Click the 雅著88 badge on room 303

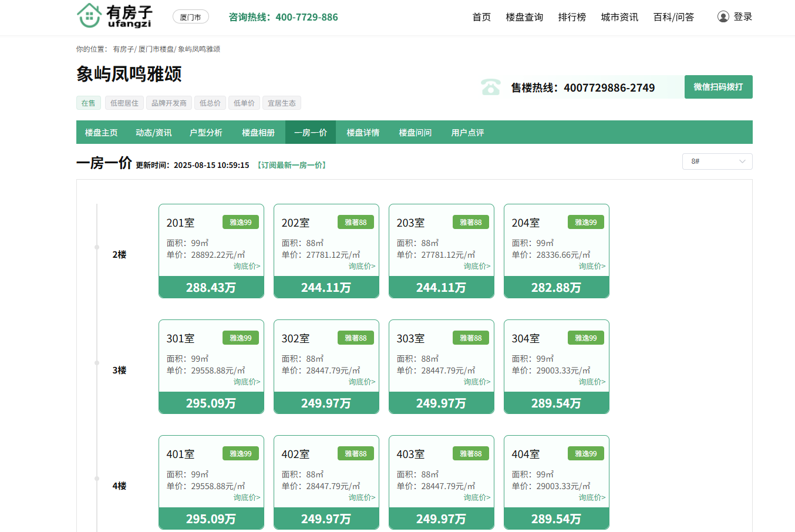point(471,338)
